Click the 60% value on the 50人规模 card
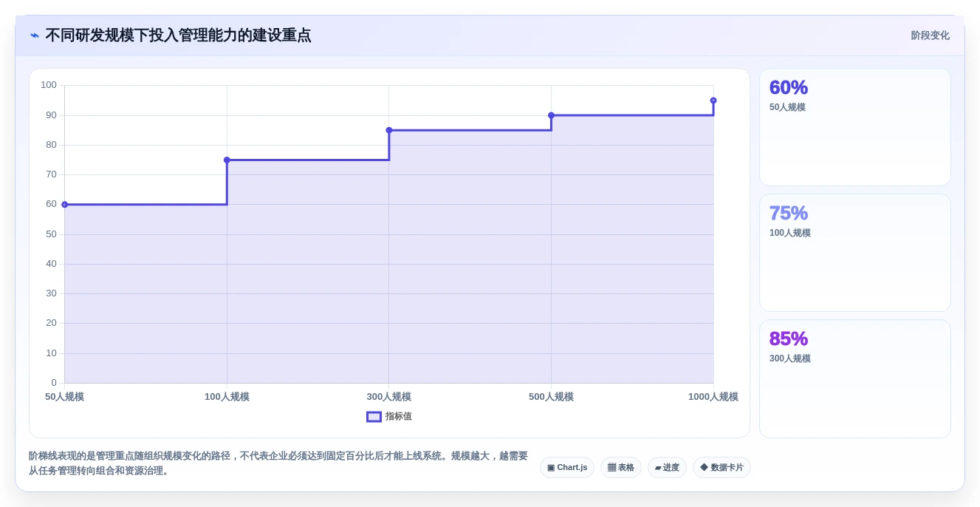Viewport: 980px width, 507px height. [x=789, y=88]
